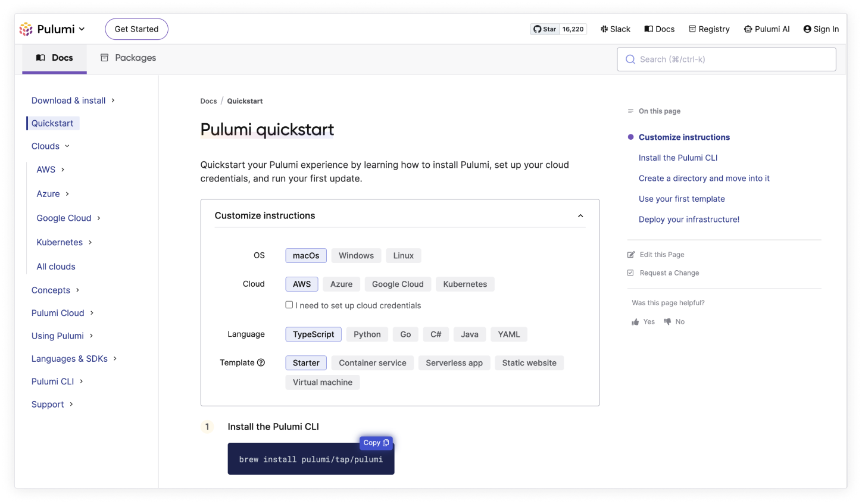
Task: Choose Go language
Action: (x=405, y=334)
